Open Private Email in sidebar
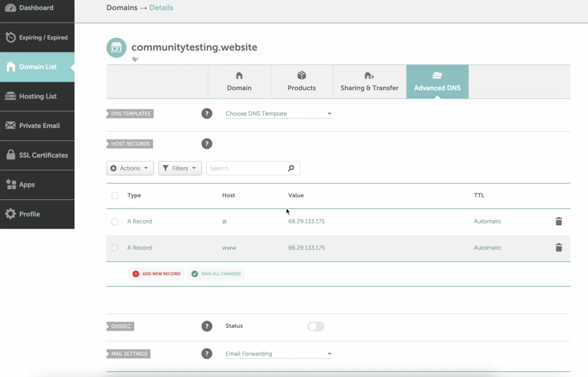 click(37, 126)
